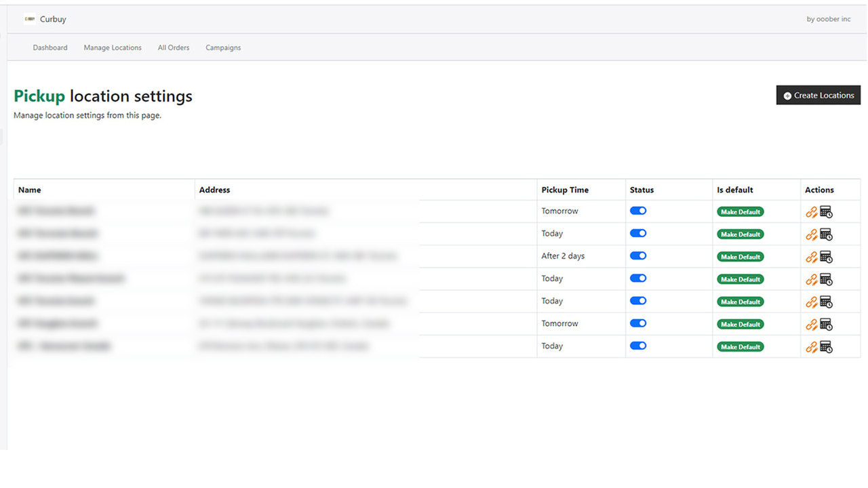868x488 pixels.
Task: Open the edit link icon on the first location row
Action: [812, 211]
